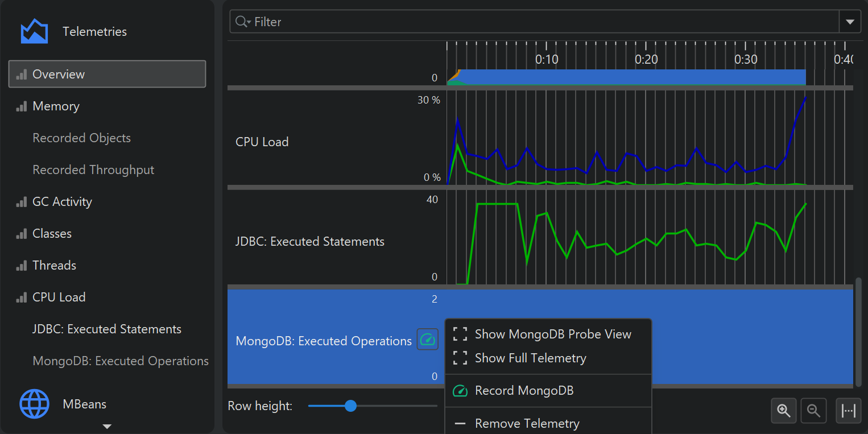Screen dimensions: 868x434
Task: Click the MBeans globe icon
Action: [34, 404]
